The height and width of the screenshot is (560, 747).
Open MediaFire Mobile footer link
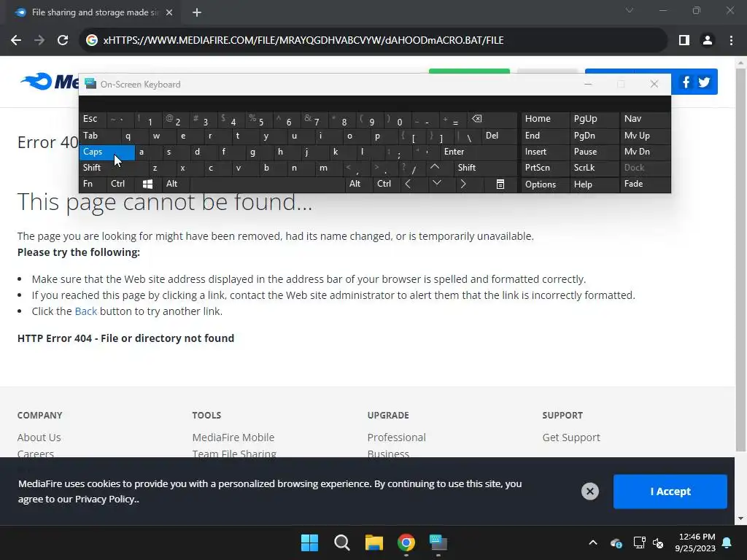(x=233, y=437)
